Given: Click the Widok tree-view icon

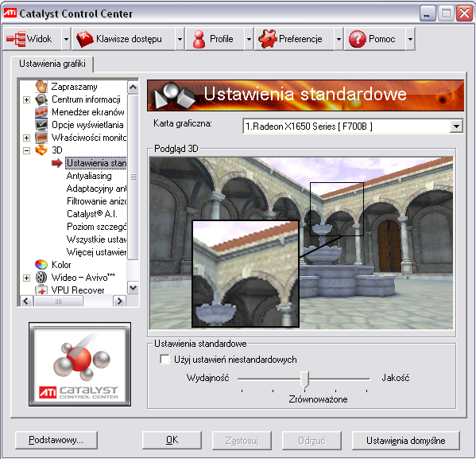Looking at the screenshot, I should (x=16, y=39).
